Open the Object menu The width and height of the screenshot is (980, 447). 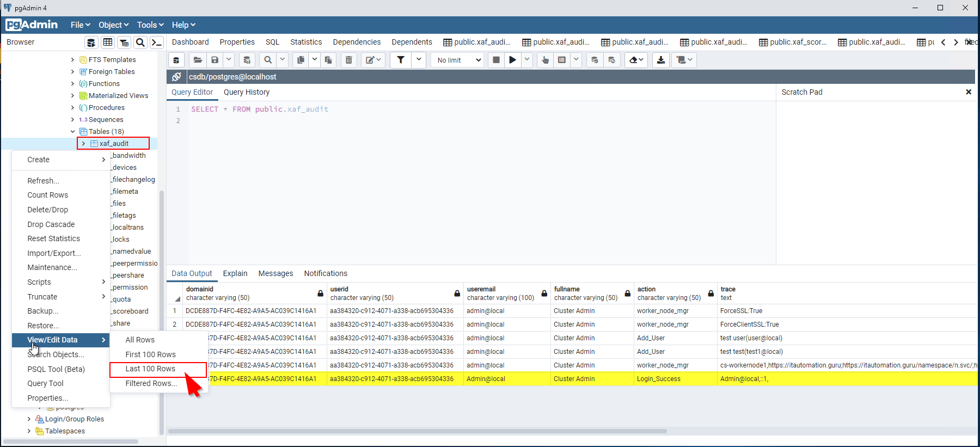tap(113, 25)
